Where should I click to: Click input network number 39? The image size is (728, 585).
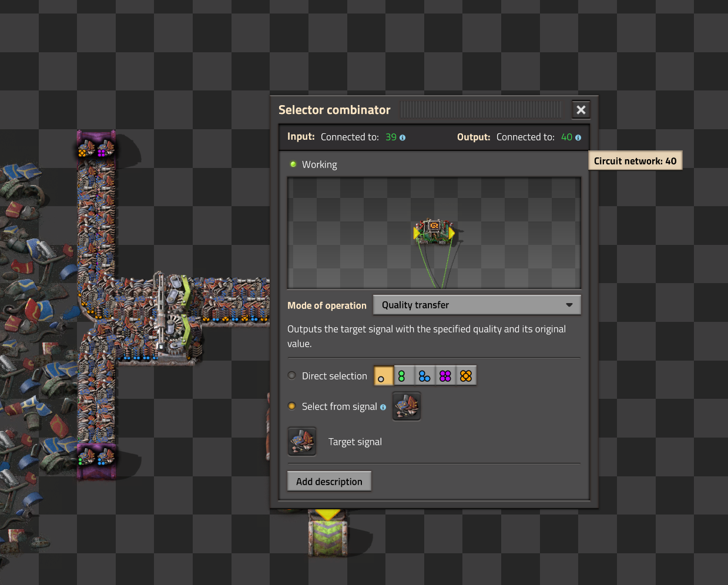coord(391,137)
